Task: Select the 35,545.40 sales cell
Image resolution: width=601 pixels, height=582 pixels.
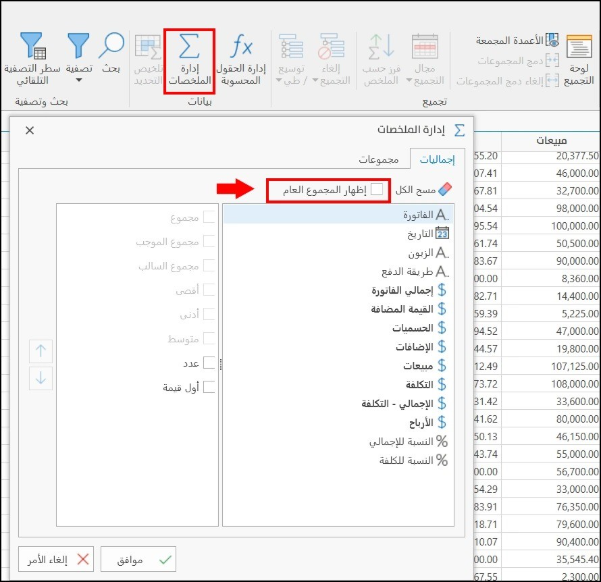Action: click(551, 559)
